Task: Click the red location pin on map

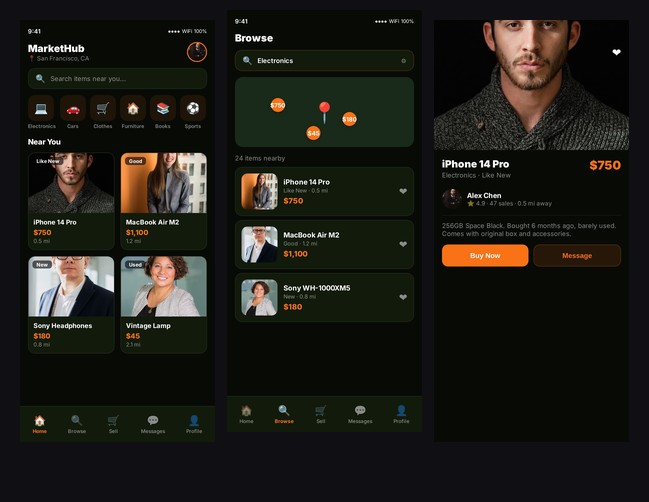Action: [x=324, y=110]
